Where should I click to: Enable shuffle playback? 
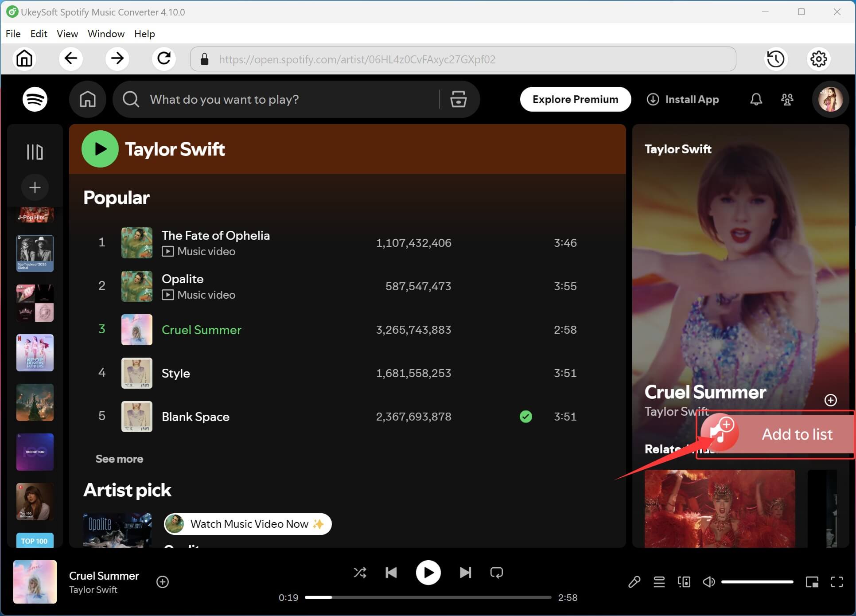(x=360, y=573)
